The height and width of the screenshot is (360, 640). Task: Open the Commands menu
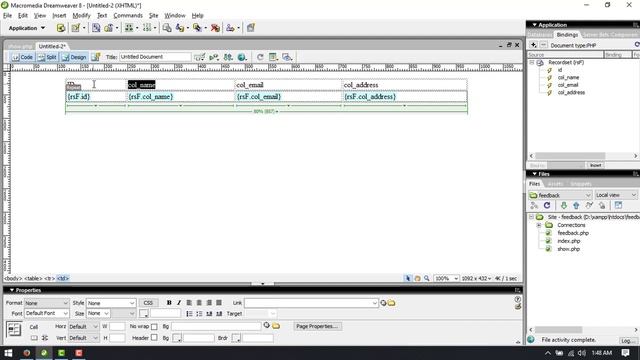[128, 16]
